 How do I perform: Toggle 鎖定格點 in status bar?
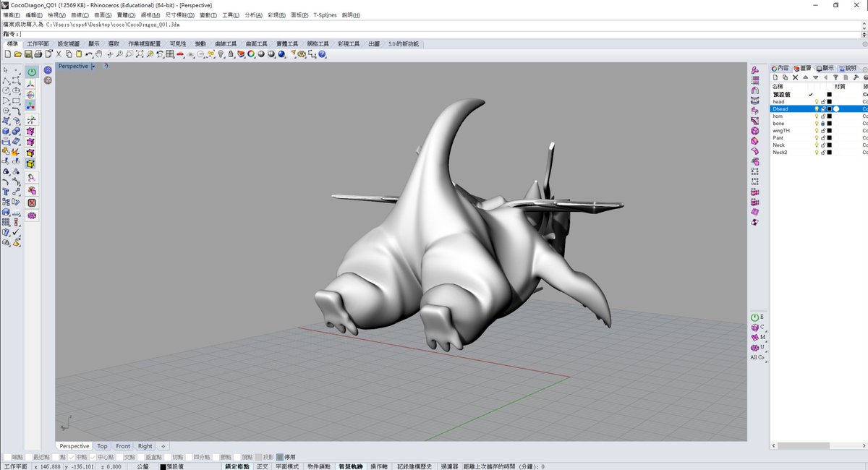coord(237,466)
